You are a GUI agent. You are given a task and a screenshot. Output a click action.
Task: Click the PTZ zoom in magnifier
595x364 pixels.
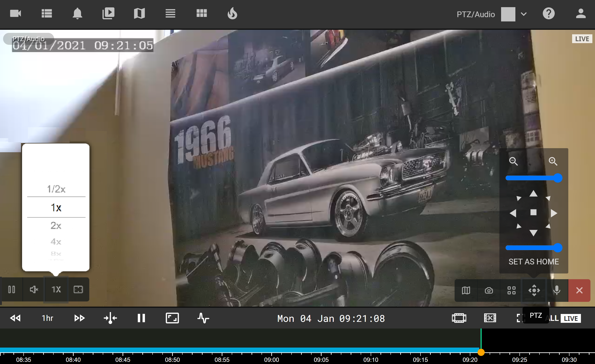tap(553, 161)
